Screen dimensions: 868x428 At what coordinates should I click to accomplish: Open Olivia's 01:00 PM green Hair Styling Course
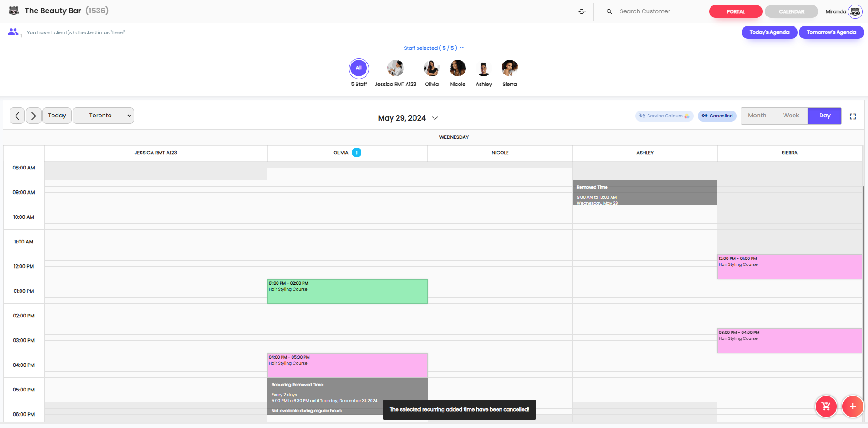(x=347, y=291)
